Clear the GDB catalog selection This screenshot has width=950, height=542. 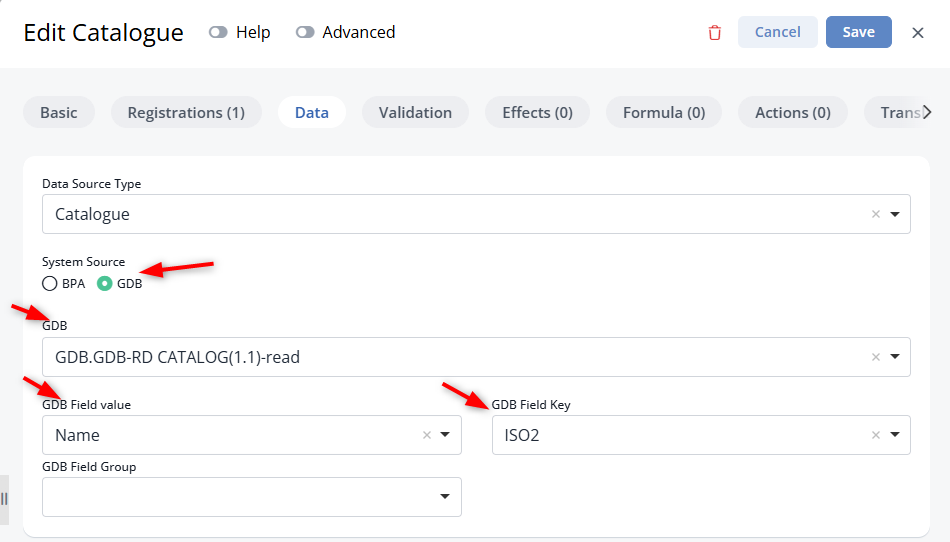point(875,357)
